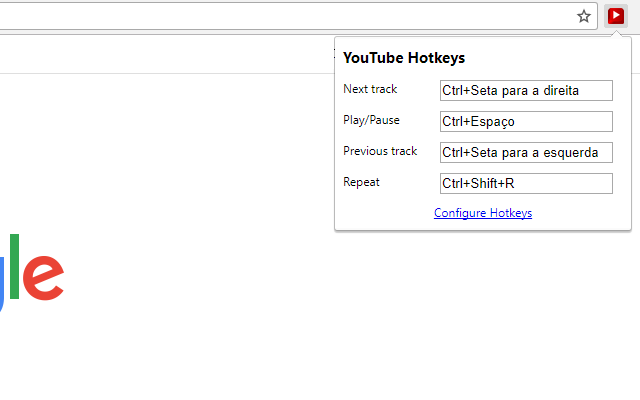Click the "Repeat" label

coord(361,182)
